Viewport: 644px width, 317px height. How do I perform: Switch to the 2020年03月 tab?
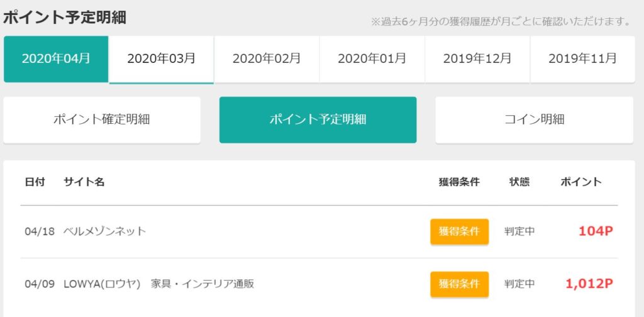[x=162, y=59]
